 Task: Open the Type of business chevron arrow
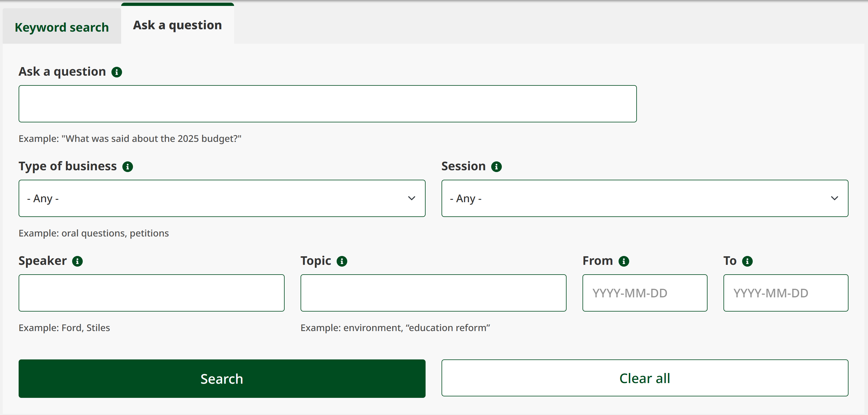[x=412, y=198]
